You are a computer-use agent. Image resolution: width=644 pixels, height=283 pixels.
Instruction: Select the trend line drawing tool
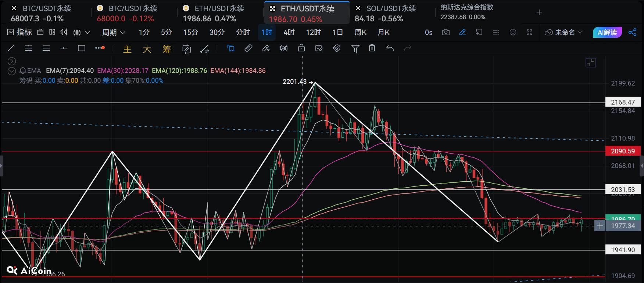coord(11,48)
